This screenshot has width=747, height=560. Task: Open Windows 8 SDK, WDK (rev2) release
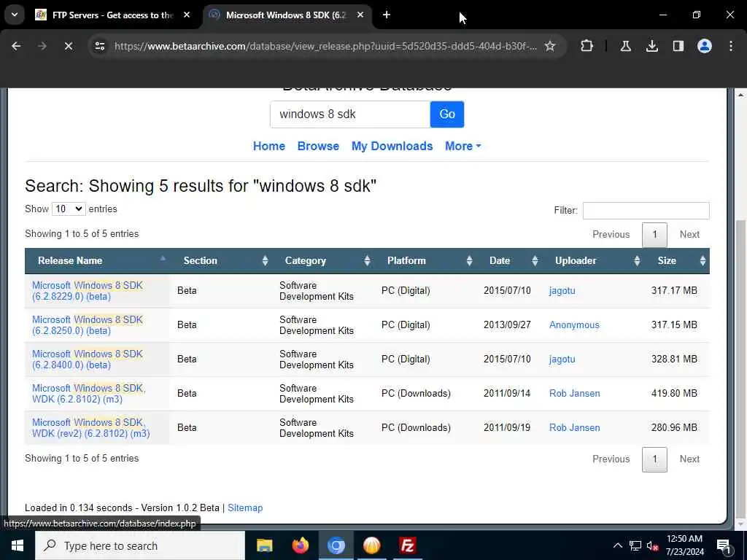91,428
